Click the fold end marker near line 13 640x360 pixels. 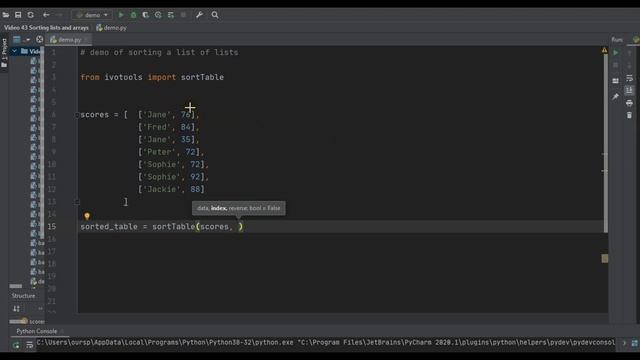[77, 202]
